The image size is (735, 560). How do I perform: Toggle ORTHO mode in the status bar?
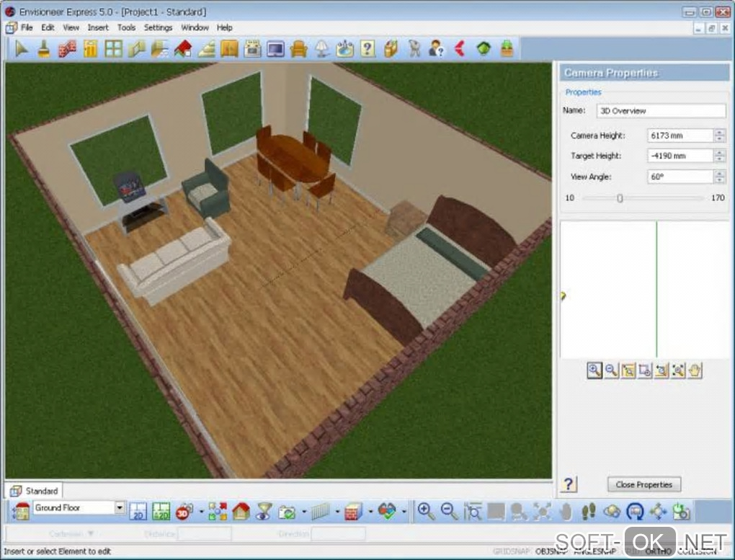coord(659,551)
